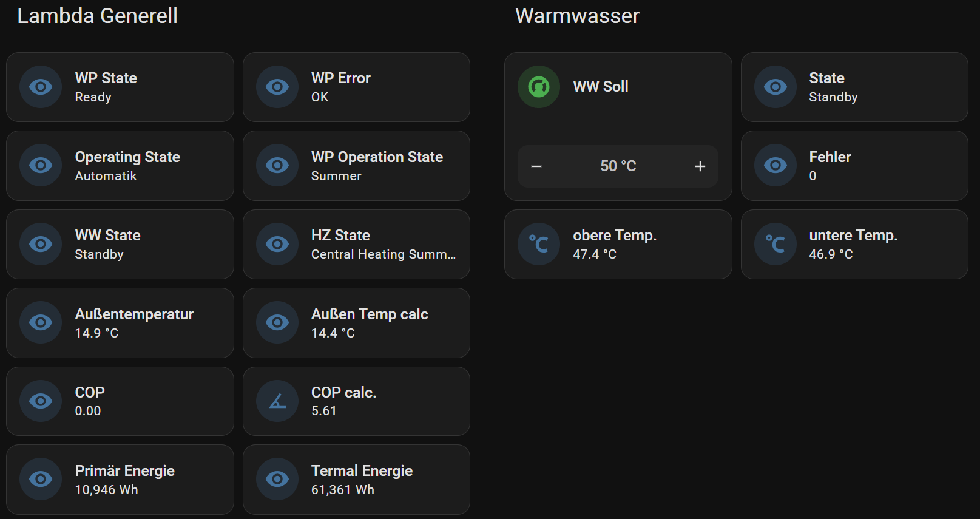This screenshot has height=519, width=980.
Task: Click the Lambda Generell heading
Action: (x=98, y=16)
